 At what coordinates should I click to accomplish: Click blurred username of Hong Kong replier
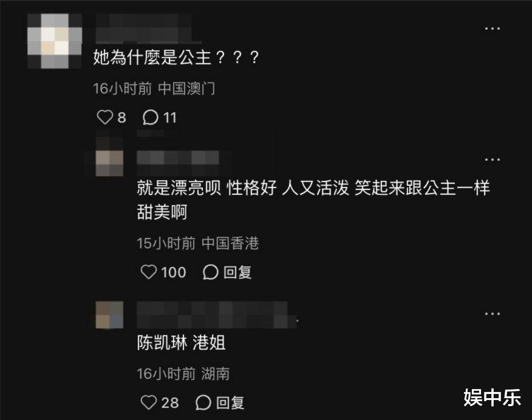click(178, 158)
